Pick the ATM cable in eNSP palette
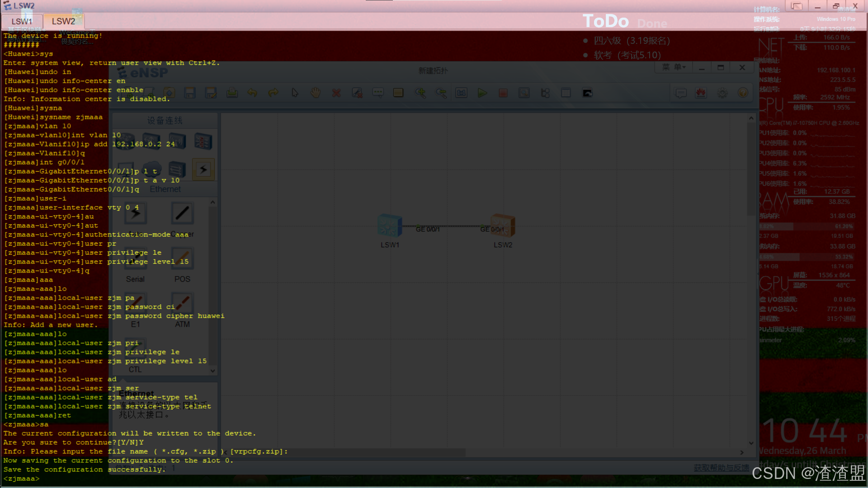 pyautogui.click(x=182, y=304)
